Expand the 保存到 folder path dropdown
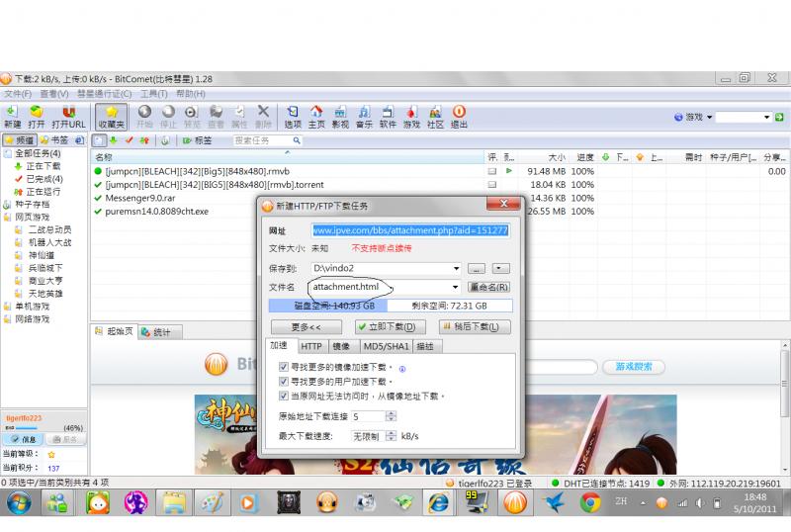The image size is (791, 532). [456, 268]
